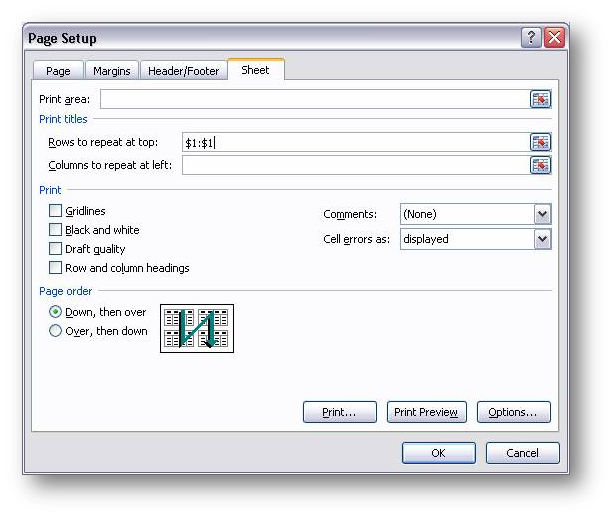Open the Header/Footer tab
612x517 pixels.
183,71
